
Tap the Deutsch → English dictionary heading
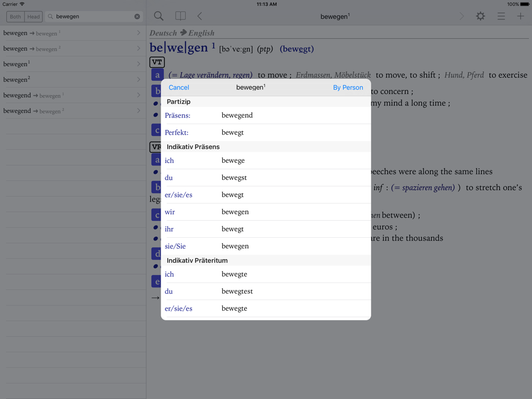(x=182, y=33)
